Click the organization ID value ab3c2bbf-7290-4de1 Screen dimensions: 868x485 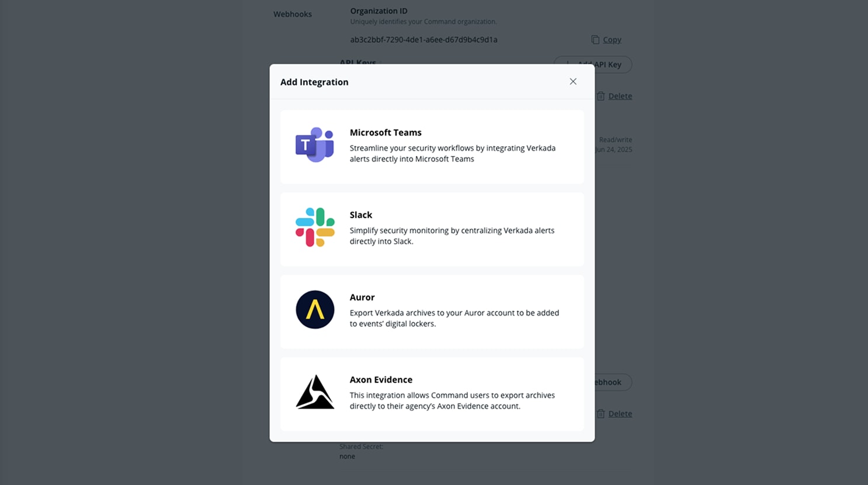(x=423, y=40)
